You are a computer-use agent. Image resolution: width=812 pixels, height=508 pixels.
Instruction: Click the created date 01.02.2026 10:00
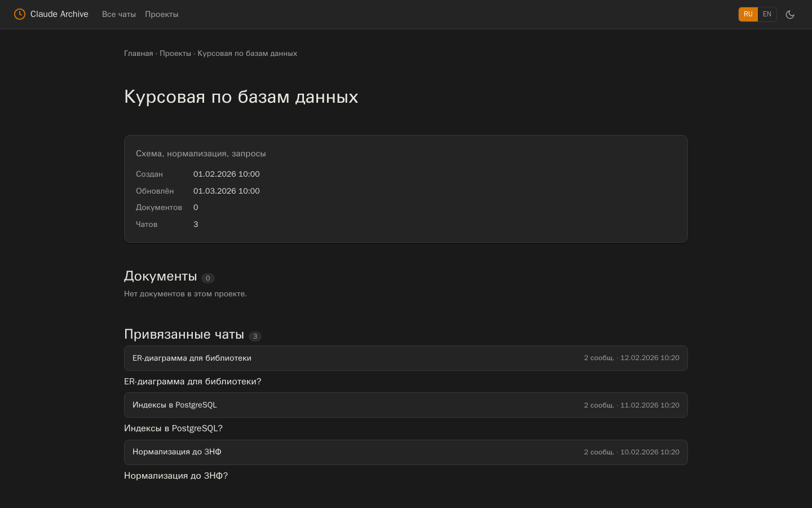coord(227,174)
